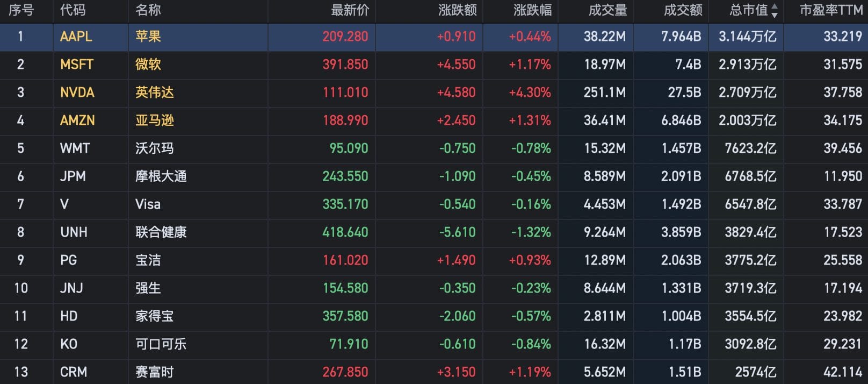Click Visa volume 4.453M

[605, 204]
